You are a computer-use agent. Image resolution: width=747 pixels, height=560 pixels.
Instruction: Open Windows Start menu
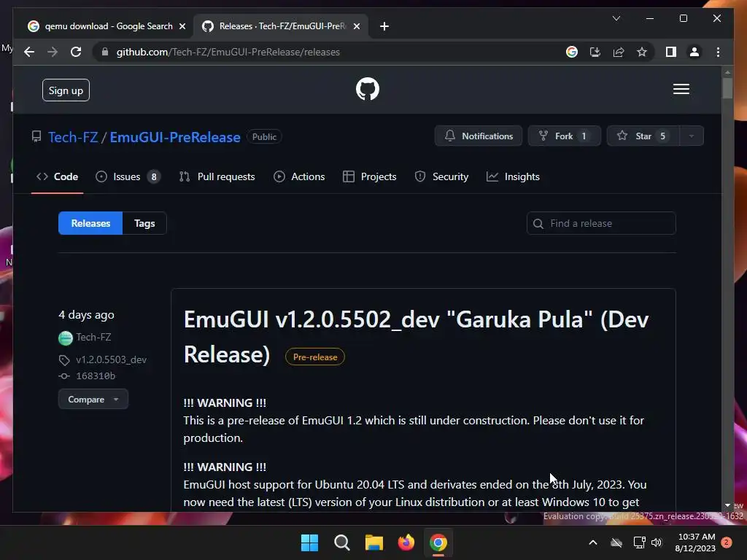(309, 542)
